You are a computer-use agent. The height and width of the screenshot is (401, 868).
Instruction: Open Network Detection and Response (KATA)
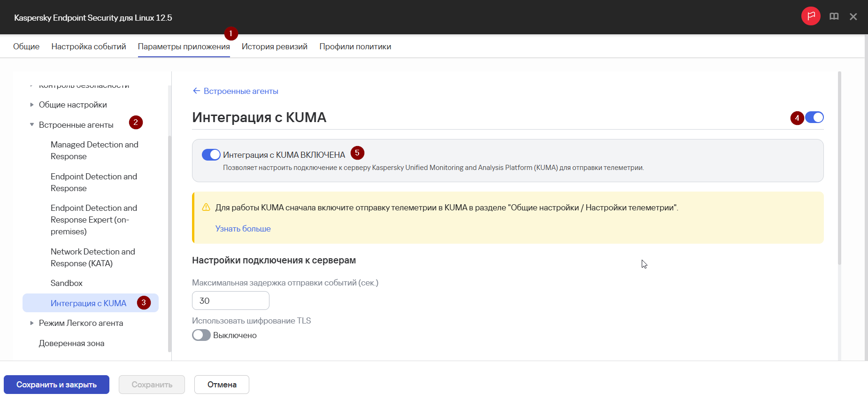pyautogui.click(x=93, y=257)
